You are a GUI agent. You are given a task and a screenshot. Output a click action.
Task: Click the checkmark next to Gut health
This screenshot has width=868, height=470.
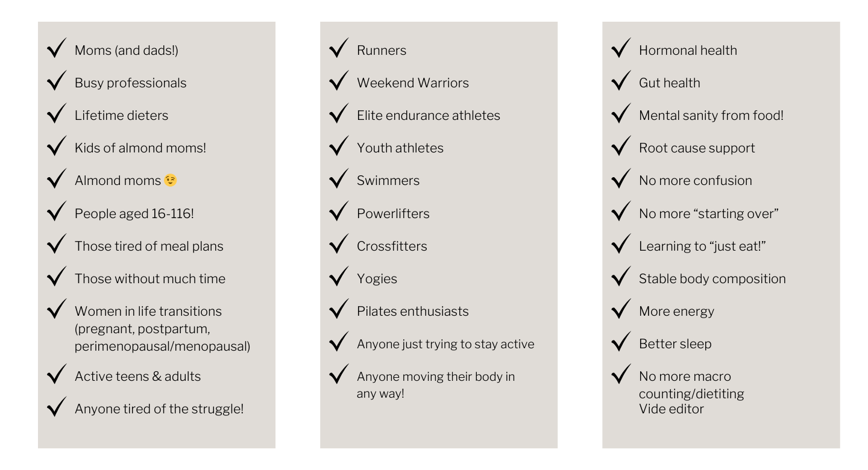pos(621,81)
